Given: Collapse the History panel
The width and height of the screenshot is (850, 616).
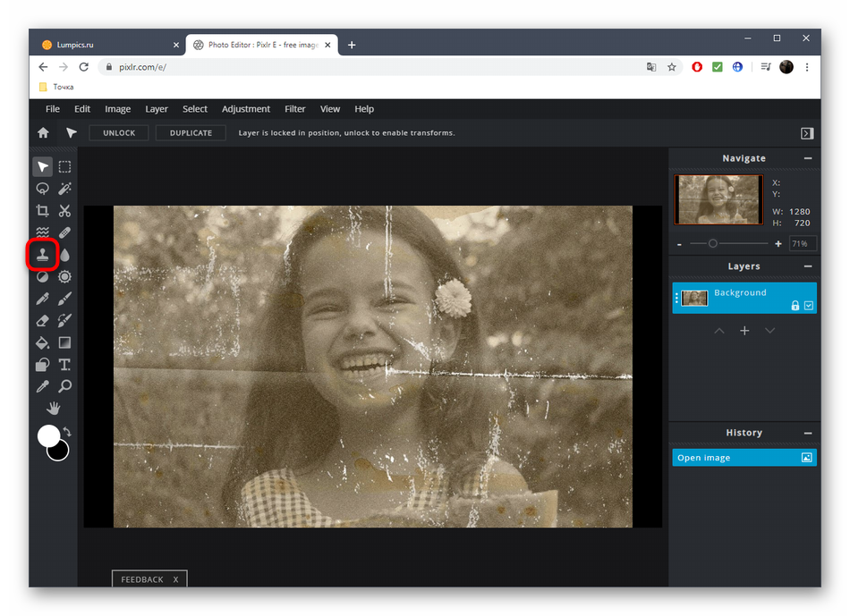Looking at the screenshot, I should click(808, 433).
